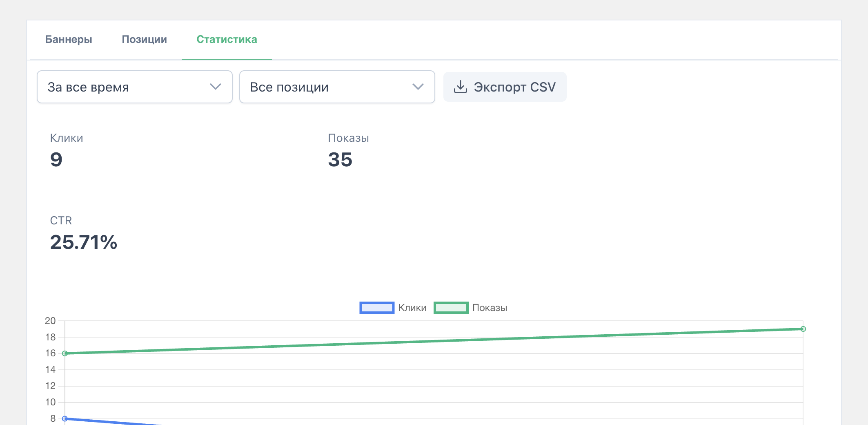
Task: Click the y-axis label 12
Action: click(50, 386)
